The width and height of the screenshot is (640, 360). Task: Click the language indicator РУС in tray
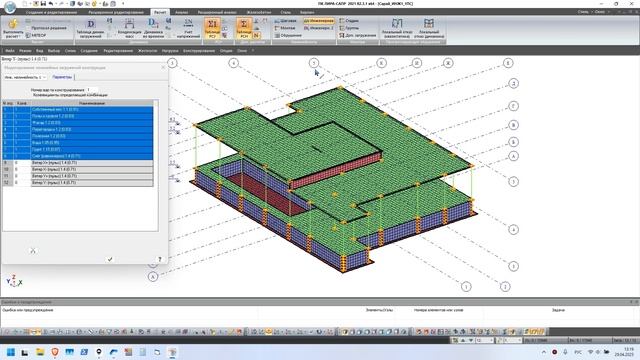click(x=578, y=352)
